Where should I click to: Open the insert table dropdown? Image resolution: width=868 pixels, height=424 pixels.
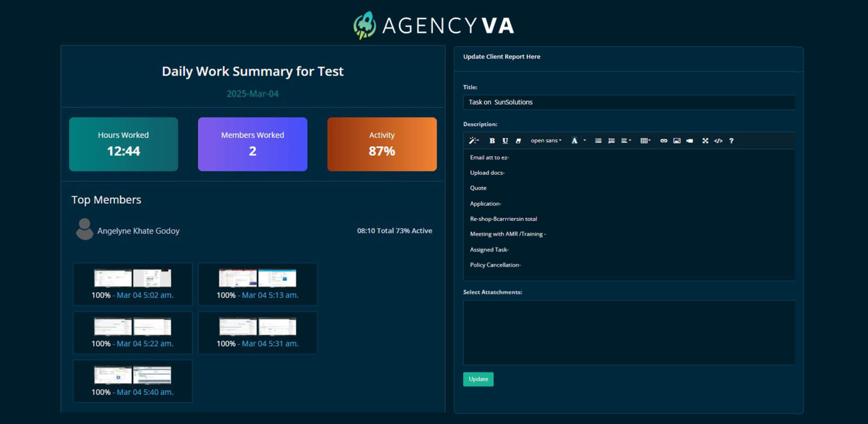coord(645,141)
